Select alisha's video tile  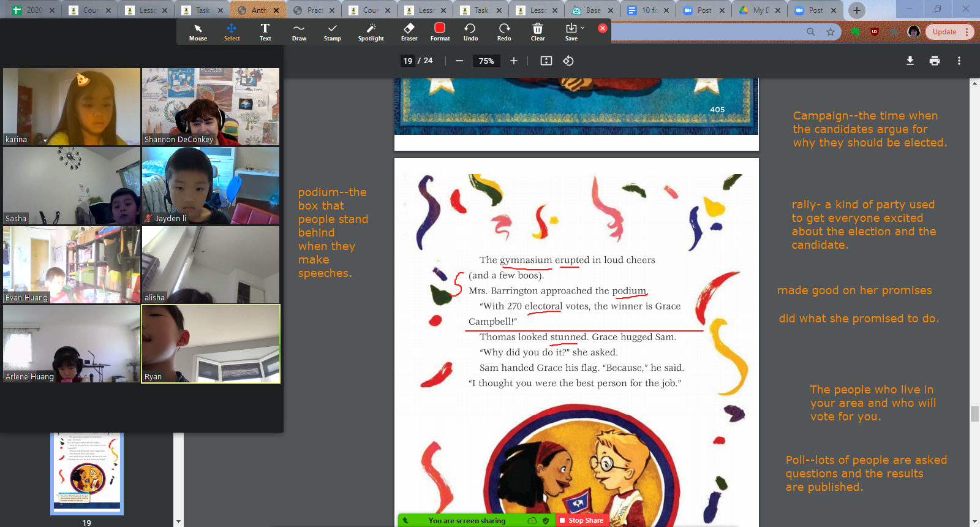pyautogui.click(x=211, y=265)
